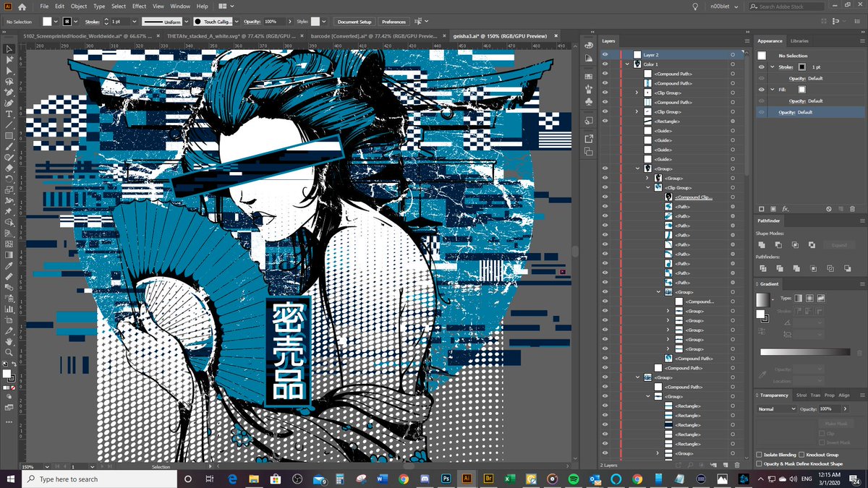Select Linear Gradient type icon
868x488 pixels.
[x=798, y=298]
